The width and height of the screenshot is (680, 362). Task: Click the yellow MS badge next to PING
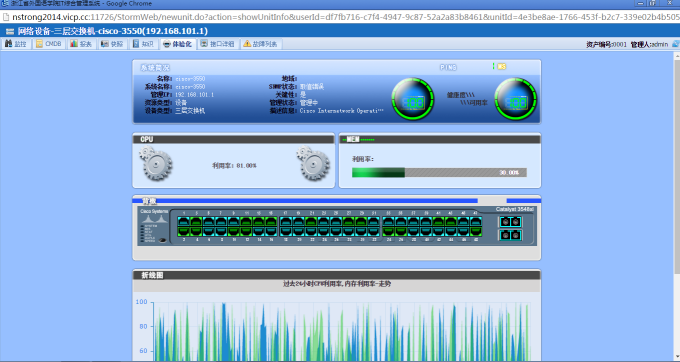501,67
